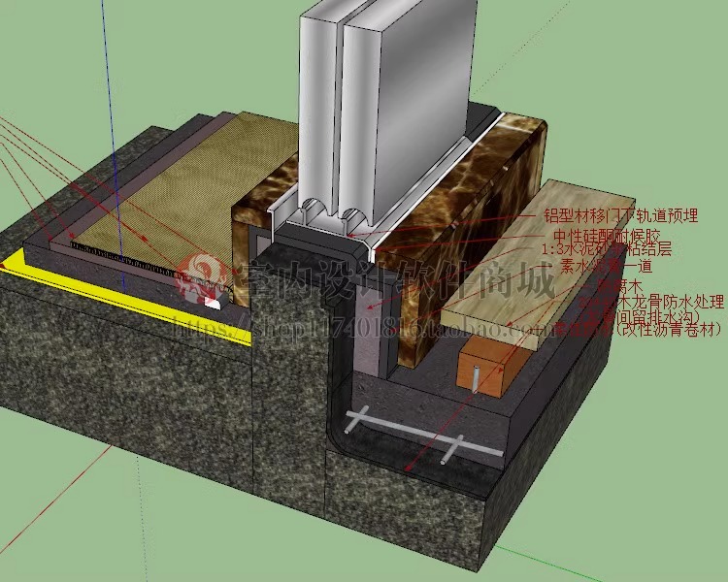Select the 素水泥浆一道 label
The image size is (728, 582).
tap(606, 266)
